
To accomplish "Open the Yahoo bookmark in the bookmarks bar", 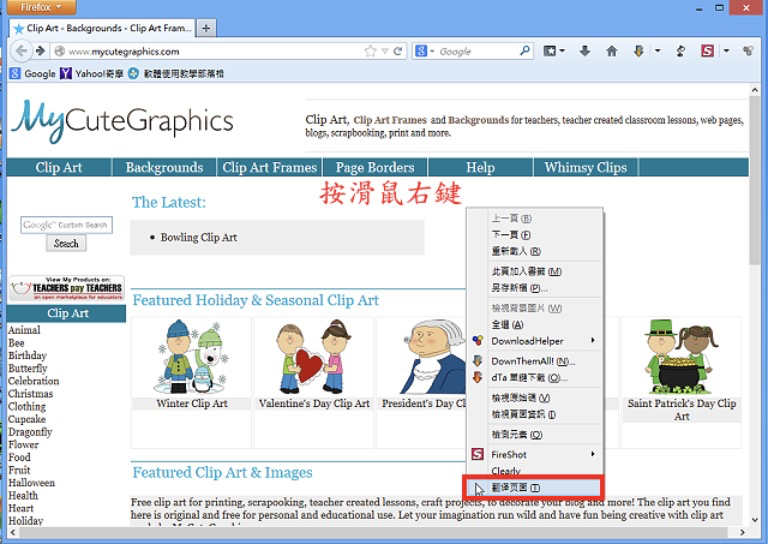I will (92, 73).
